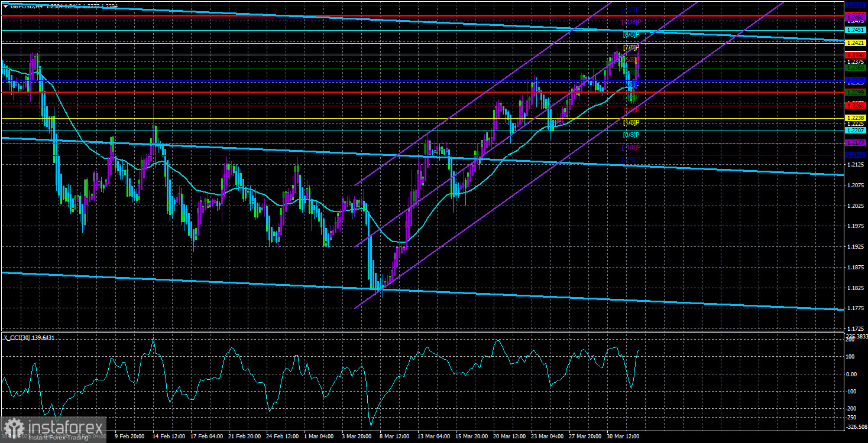This screenshot has height=443, width=868.
Task: Select the 1.1975 price axis value
Action: (x=854, y=226)
